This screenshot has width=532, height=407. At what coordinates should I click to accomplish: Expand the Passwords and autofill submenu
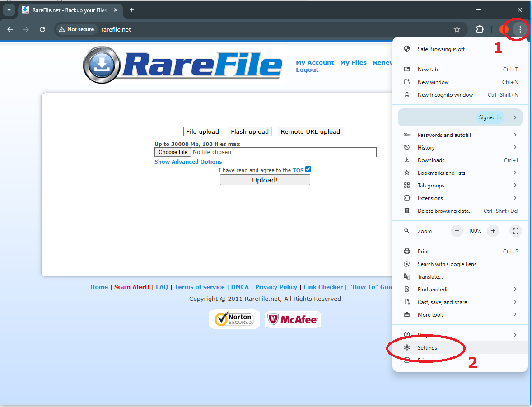pyautogui.click(x=460, y=135)
